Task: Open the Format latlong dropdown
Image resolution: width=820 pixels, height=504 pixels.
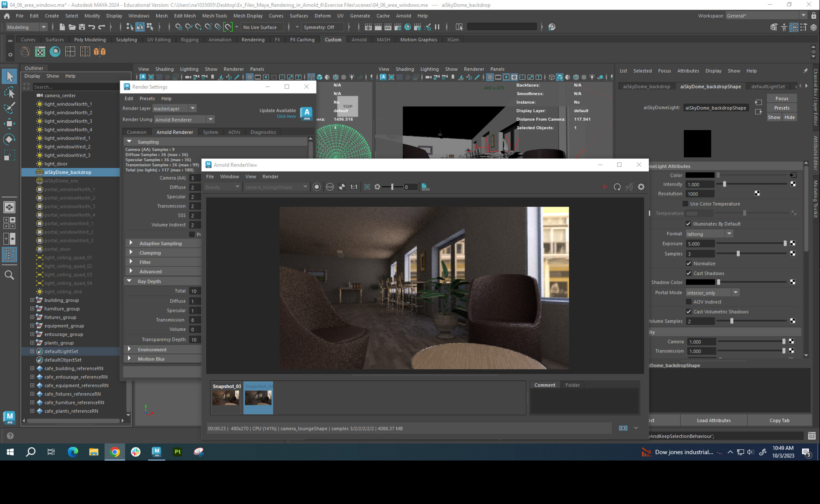Action: tap(729, 233)
